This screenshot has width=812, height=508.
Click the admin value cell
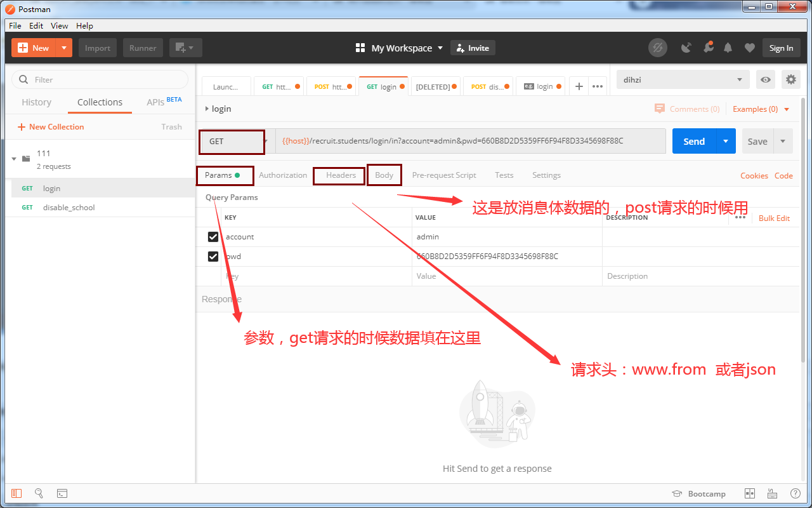(507, 237)
